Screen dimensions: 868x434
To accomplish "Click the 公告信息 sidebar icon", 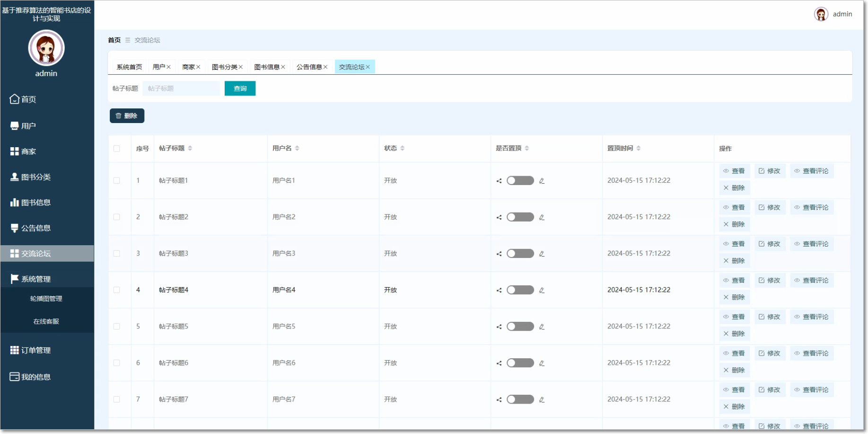I will click(15, 228).
